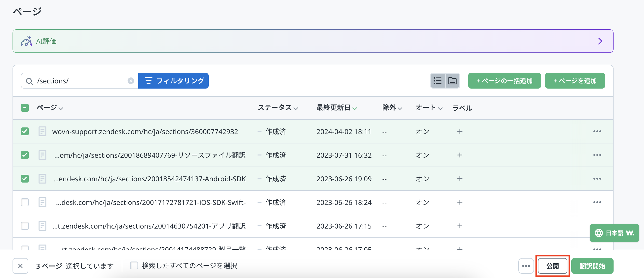
Task: Add label to リソースファイル翻訳 row
Action: [x=460, y=155]
